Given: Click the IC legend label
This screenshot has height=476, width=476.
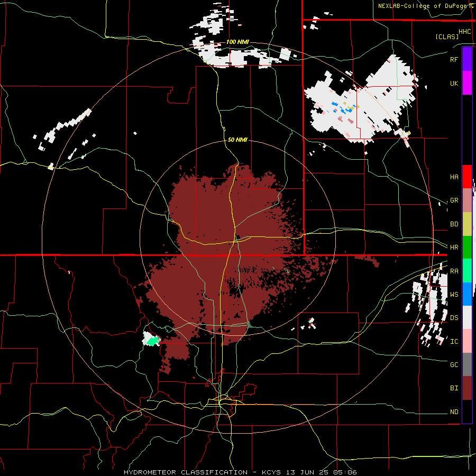Looking at the screenshot, I should pyautogui.click(x=454, y=342).
